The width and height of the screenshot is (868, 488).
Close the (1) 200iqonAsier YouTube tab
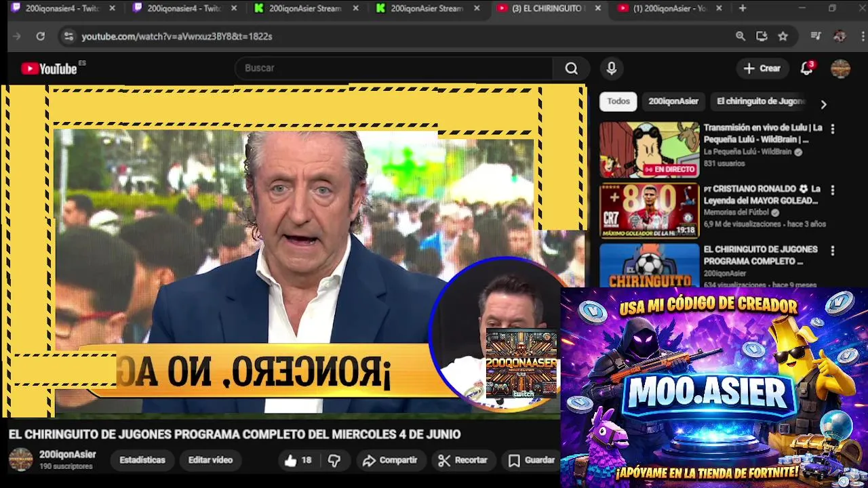(719, 8)
